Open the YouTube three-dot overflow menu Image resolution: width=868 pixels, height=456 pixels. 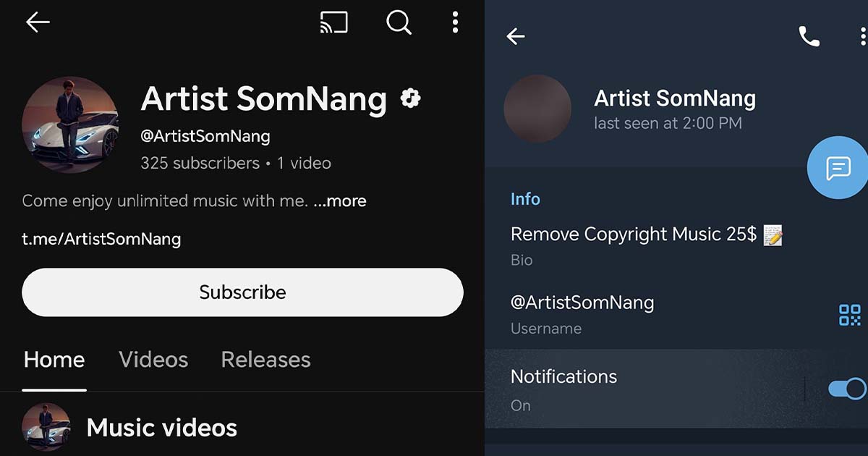click(x=455, y=22)
